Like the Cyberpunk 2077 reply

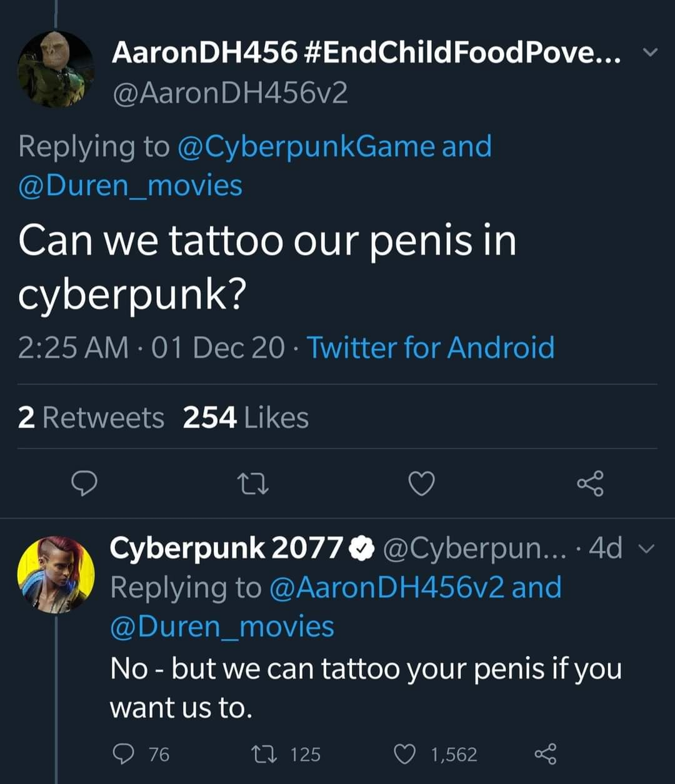coord(404,754)
